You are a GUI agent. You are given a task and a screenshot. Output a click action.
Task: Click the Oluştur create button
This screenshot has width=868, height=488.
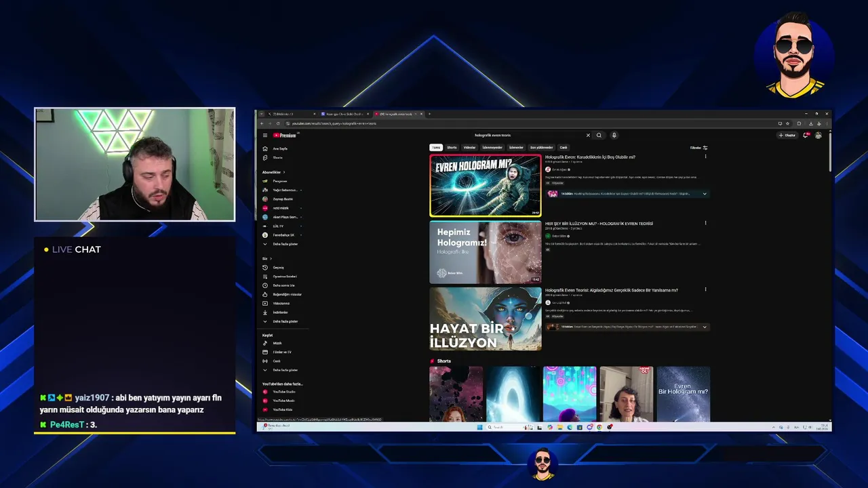pyautogui.click(x=787, y=136)
